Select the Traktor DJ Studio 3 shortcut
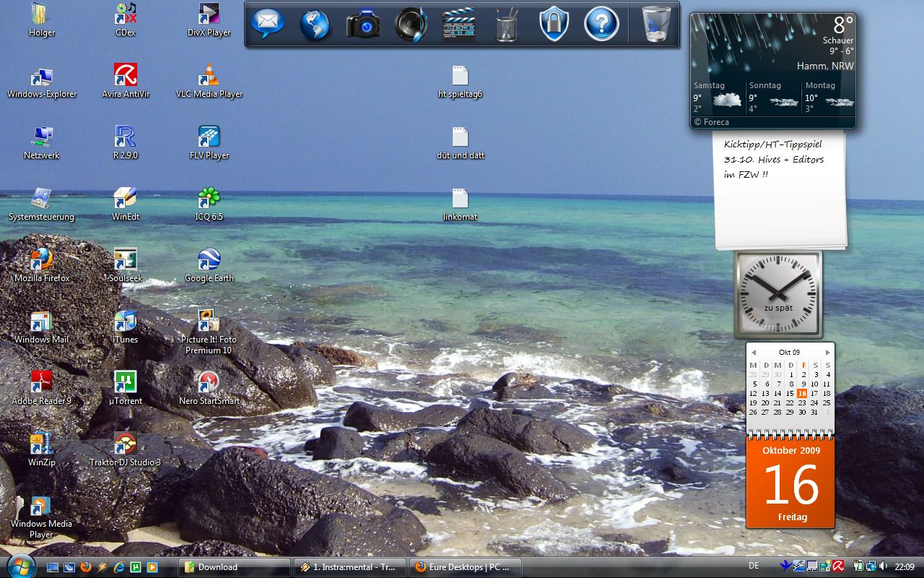 click(x=125, y=444)
